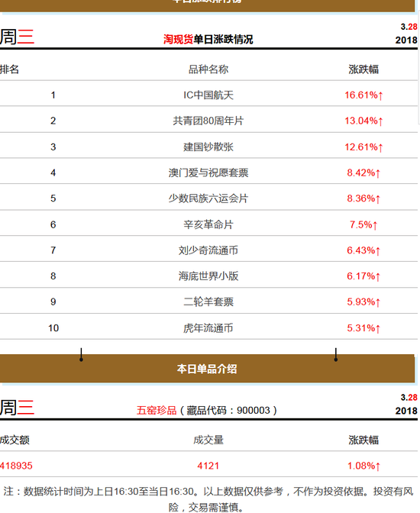The width and height of the screenshot is (420, 513).
Task: Click the 12.61% change value
Action: coord(363,147)
